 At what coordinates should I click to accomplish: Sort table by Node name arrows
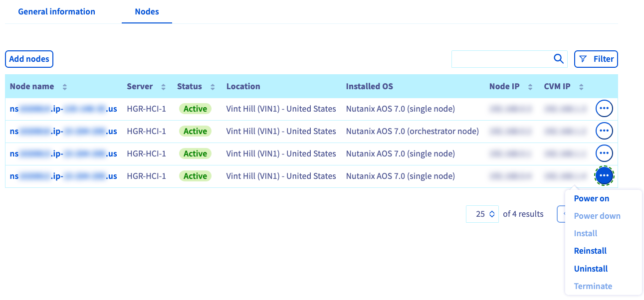click(x=64, y=87)
